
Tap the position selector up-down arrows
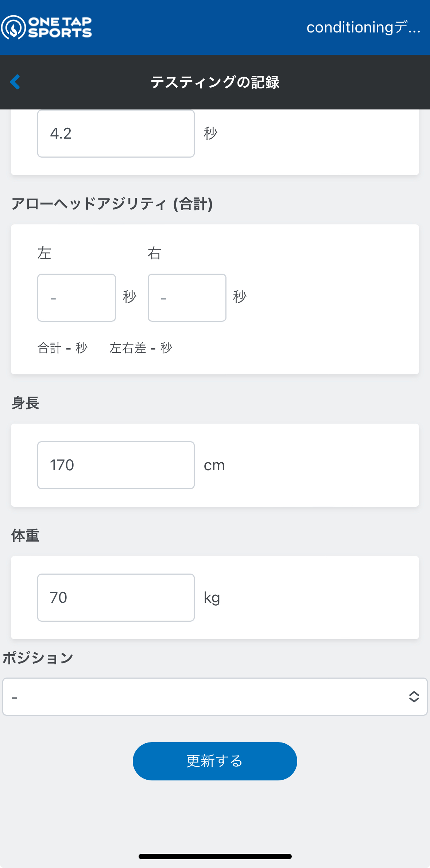414,697
